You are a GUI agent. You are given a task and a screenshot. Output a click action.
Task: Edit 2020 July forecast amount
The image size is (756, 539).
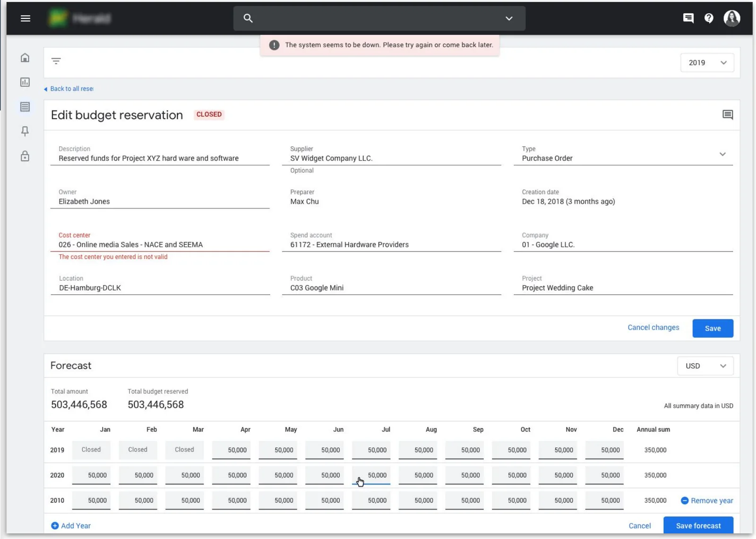coord(371,475)
